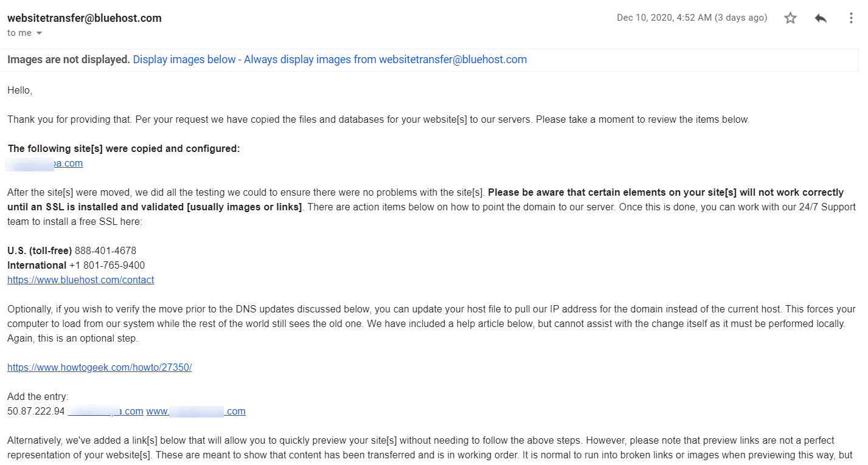The image size is (868, 465).
Task: Star this email from Bluehost
Action: 790,18
